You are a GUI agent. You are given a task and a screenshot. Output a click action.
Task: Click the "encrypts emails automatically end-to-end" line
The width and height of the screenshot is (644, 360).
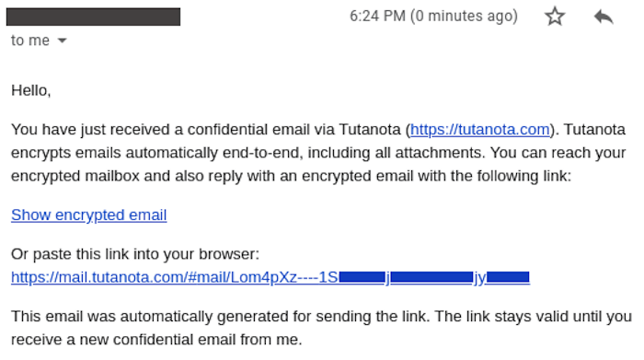click(x=318, y=153)
